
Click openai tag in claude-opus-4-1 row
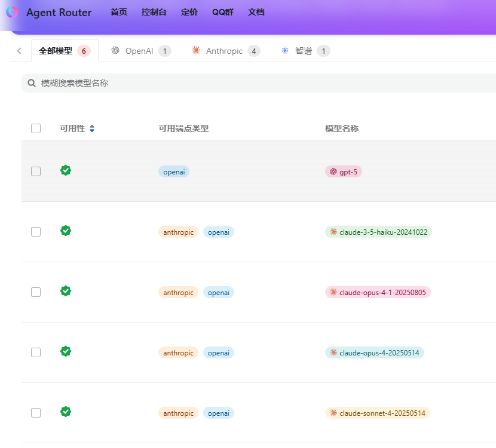(x=219, y=293)
